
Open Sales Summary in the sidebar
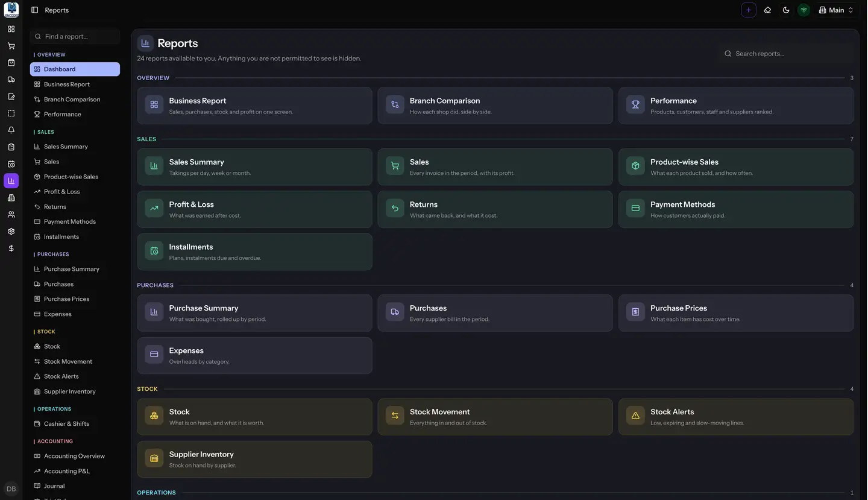click(x=75, y=147)
